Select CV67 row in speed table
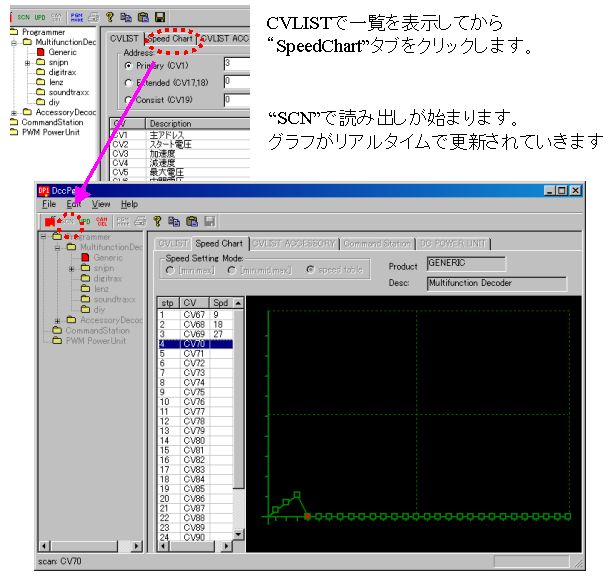 point(195,315)
